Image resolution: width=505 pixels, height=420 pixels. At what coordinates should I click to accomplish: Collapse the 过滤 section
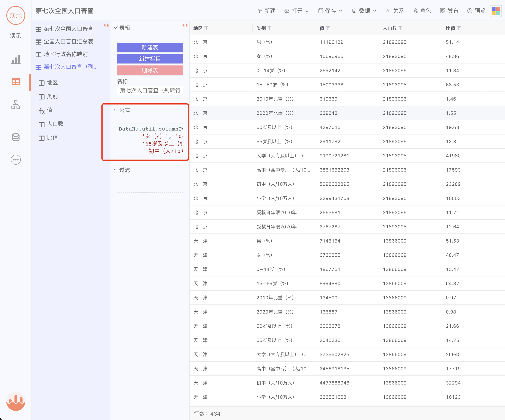[x=115, y=170]
